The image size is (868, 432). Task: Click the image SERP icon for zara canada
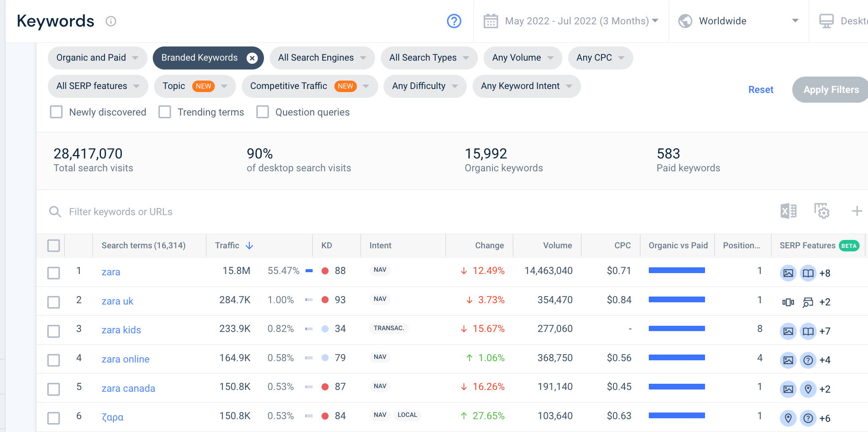[x=788, y=389]
